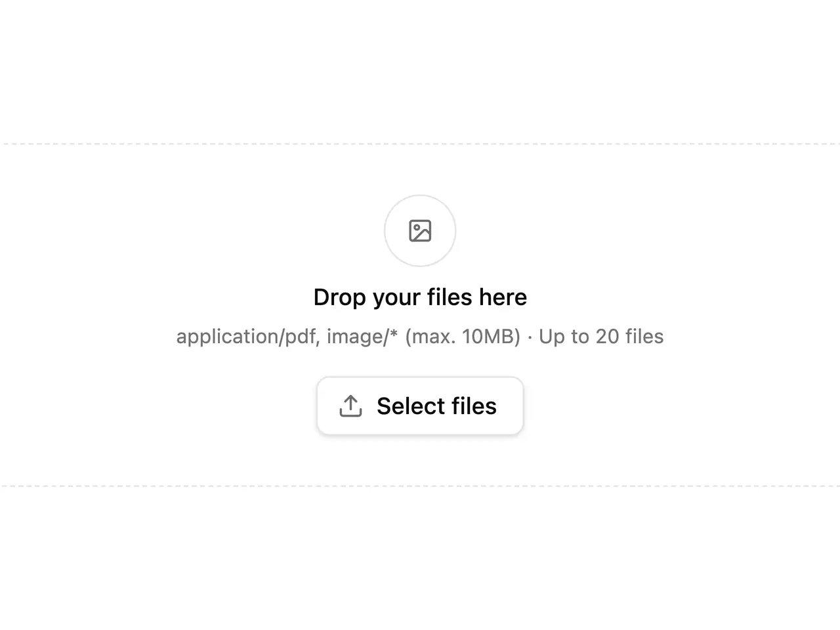Click the "Select files" button label text

pyautogui.click(x=436, y=406)
